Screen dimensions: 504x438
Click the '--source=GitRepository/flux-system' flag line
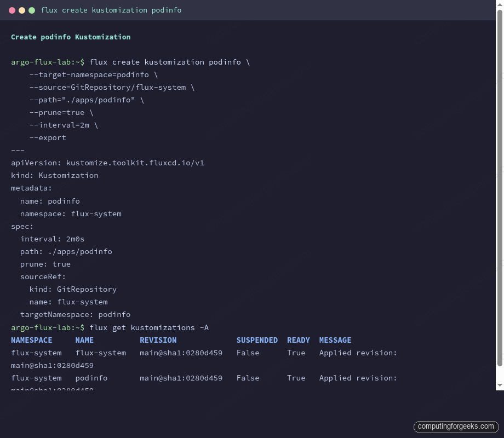point(112,88)
